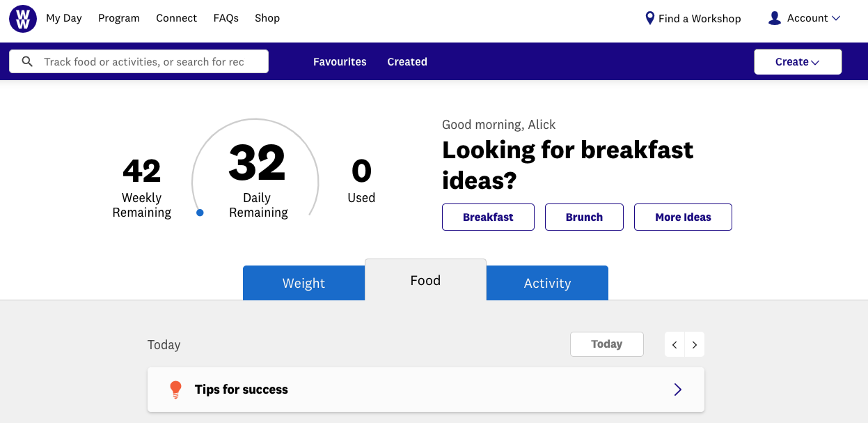Expand the Tips for success chevron

point(678,390)
